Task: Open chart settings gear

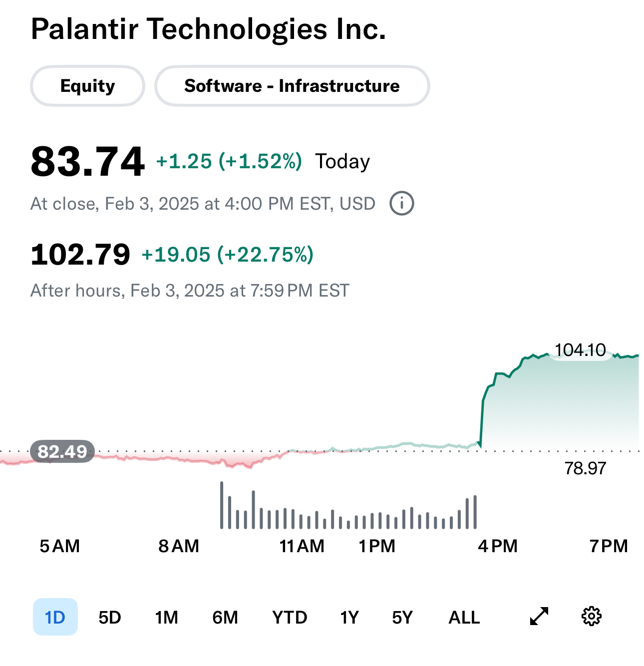Action: (592, 617)
